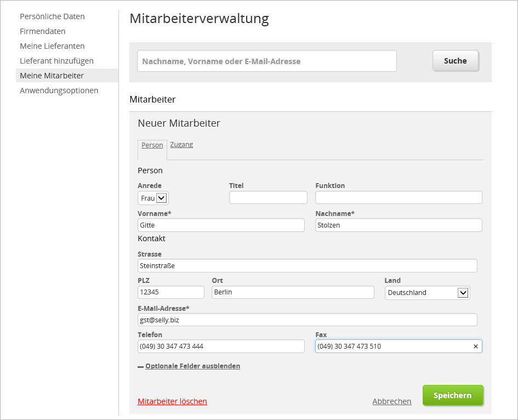The width and height of the screenshot is (518, 420).
Task: Click the Speichern button
Action: (x=452, y=395)
